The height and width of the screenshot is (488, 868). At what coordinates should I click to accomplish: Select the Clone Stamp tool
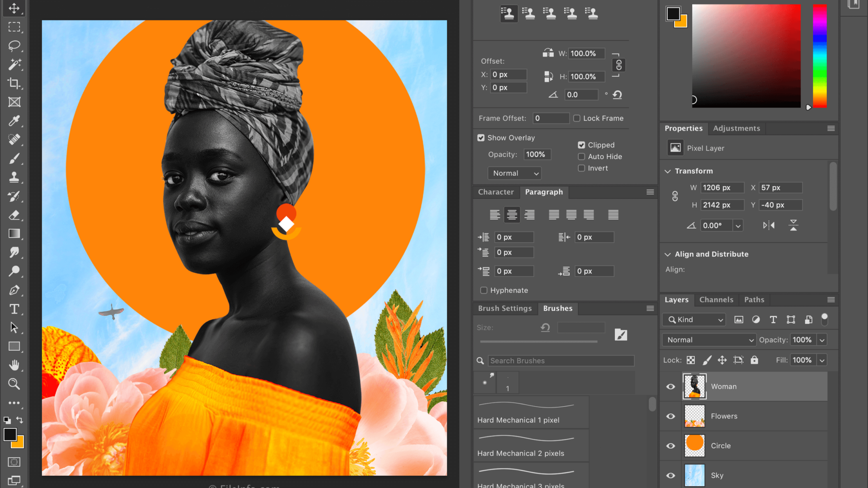[x=14, y=177]
